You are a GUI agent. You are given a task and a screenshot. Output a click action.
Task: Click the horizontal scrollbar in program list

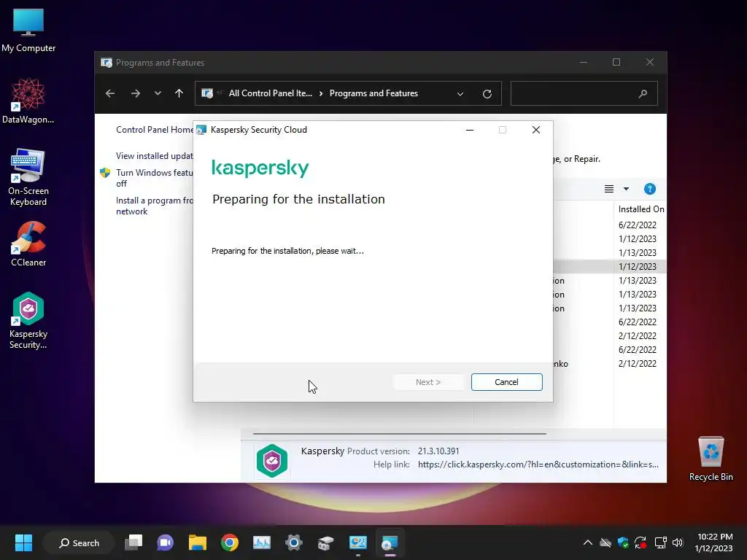[399, 434]
